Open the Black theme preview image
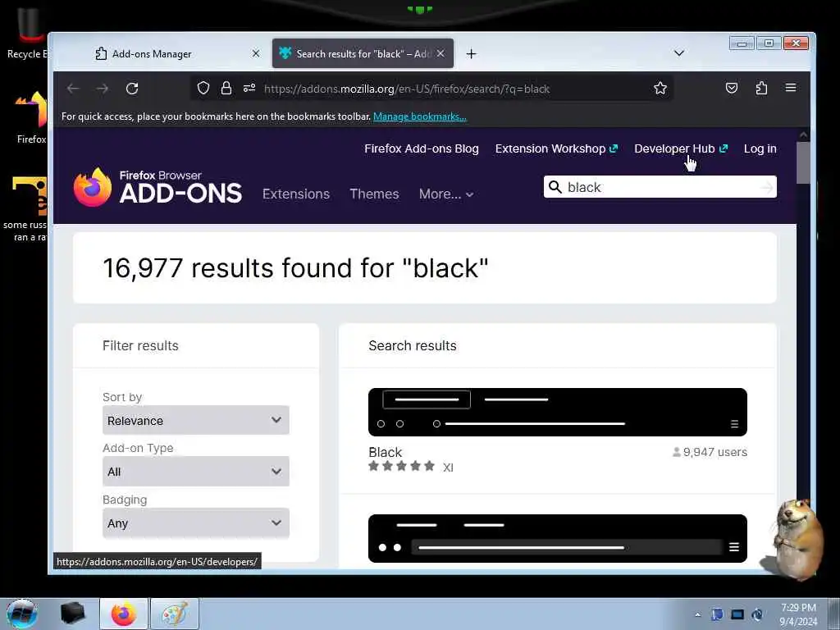840x630 pixels. point(557,412)
